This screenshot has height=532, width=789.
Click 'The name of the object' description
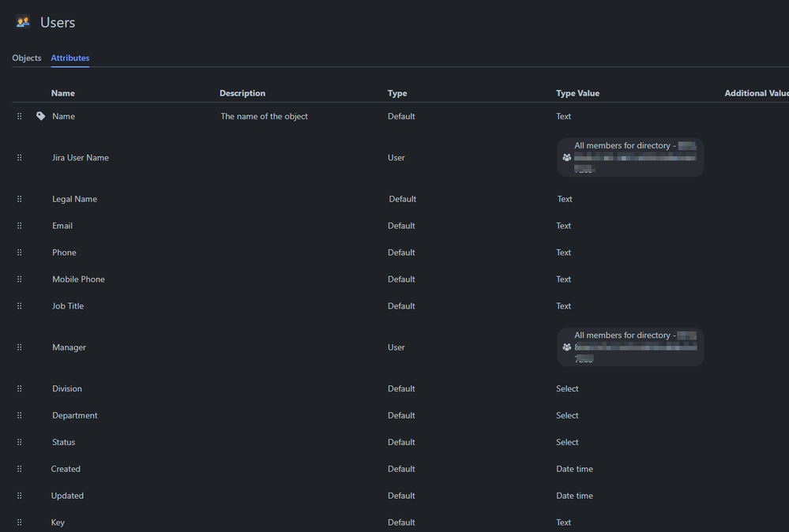point(264,116)
